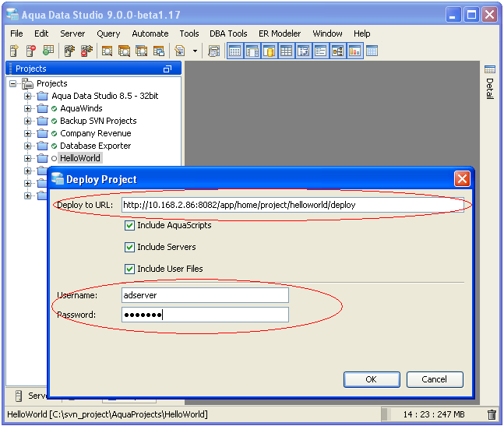The image size is (504, 426).
Task: Click the stacked orange query windows magnifier icon
Action: click(124, 51)
